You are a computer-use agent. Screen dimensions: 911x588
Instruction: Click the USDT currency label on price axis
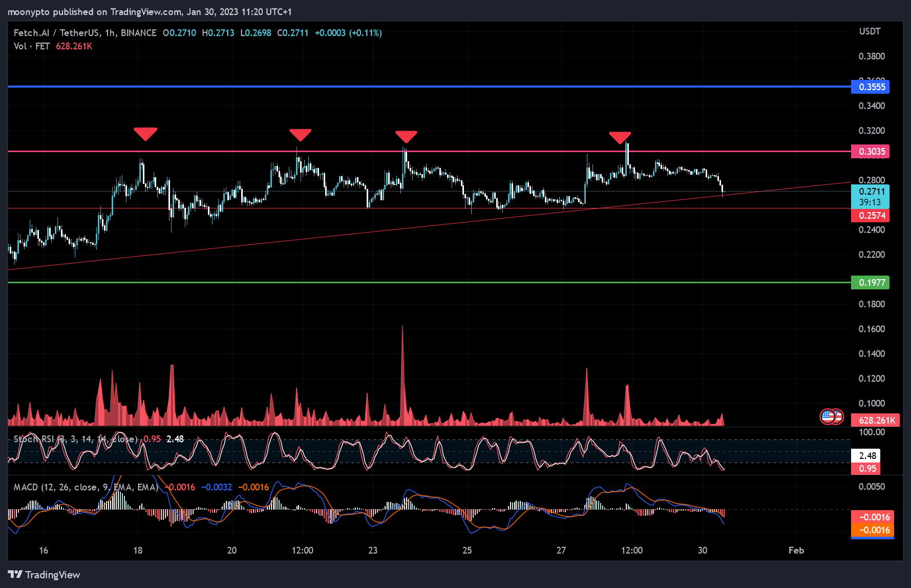point(870,31)
